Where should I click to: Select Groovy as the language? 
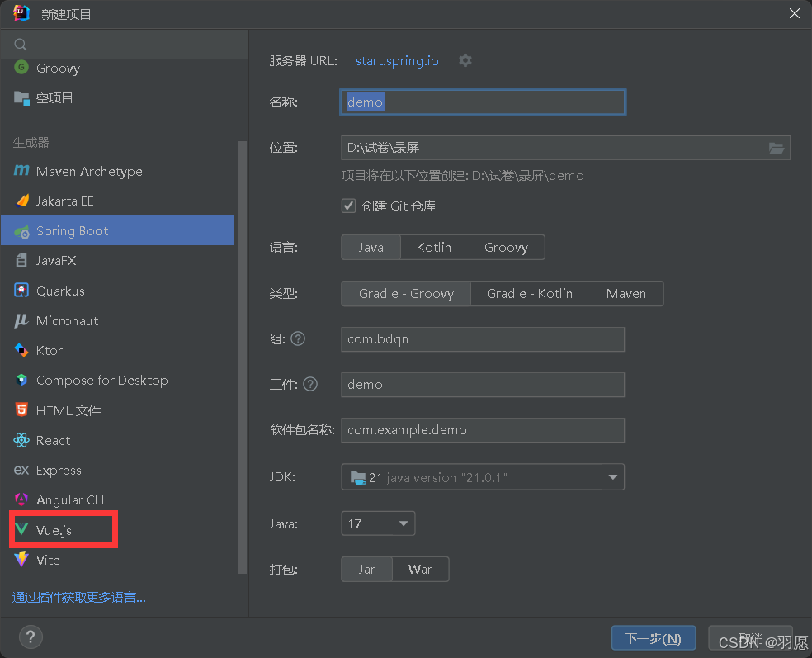[506, 248]
